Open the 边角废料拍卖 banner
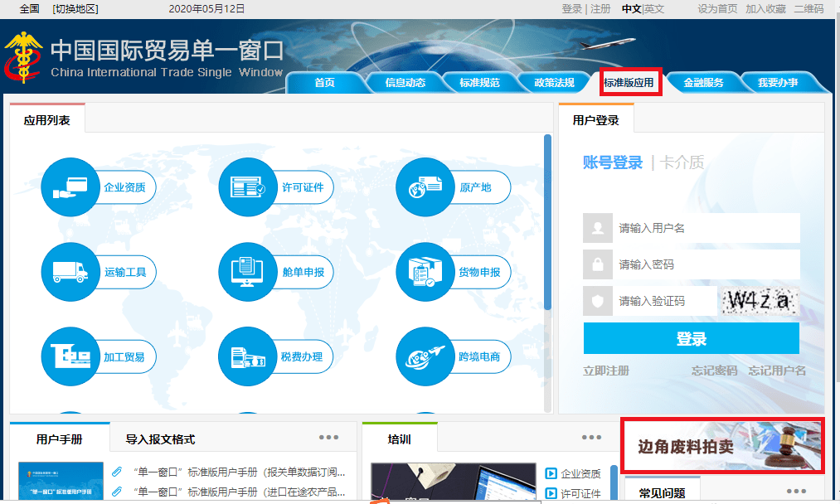Viewport: 840px width, 504px height. [723, 445]
